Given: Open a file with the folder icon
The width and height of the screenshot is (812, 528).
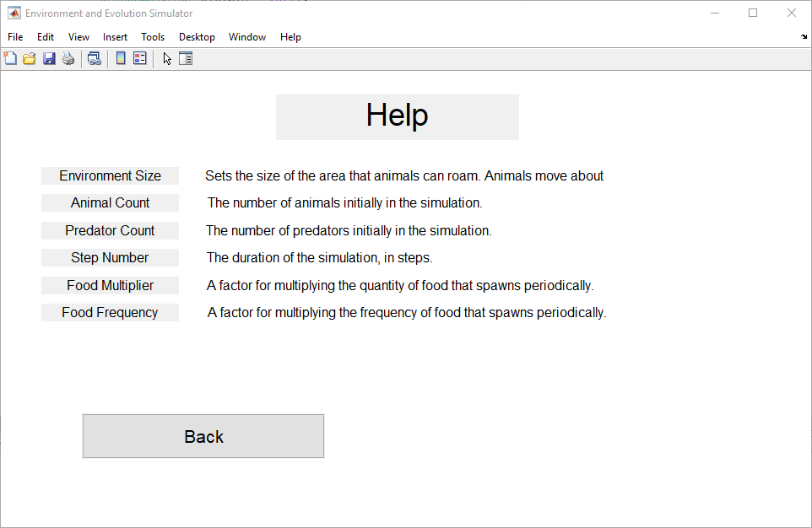Looking at the screenshot, I should [30, 58].
